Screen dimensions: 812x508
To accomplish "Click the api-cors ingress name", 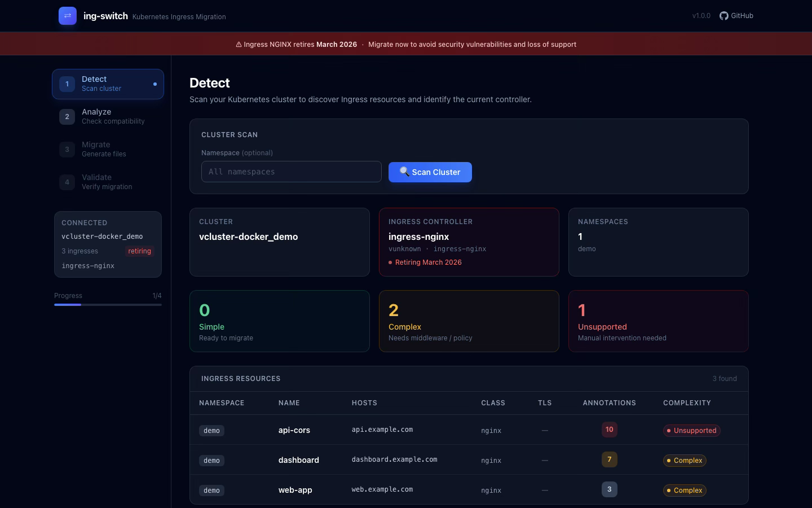I will click(294, 430).
